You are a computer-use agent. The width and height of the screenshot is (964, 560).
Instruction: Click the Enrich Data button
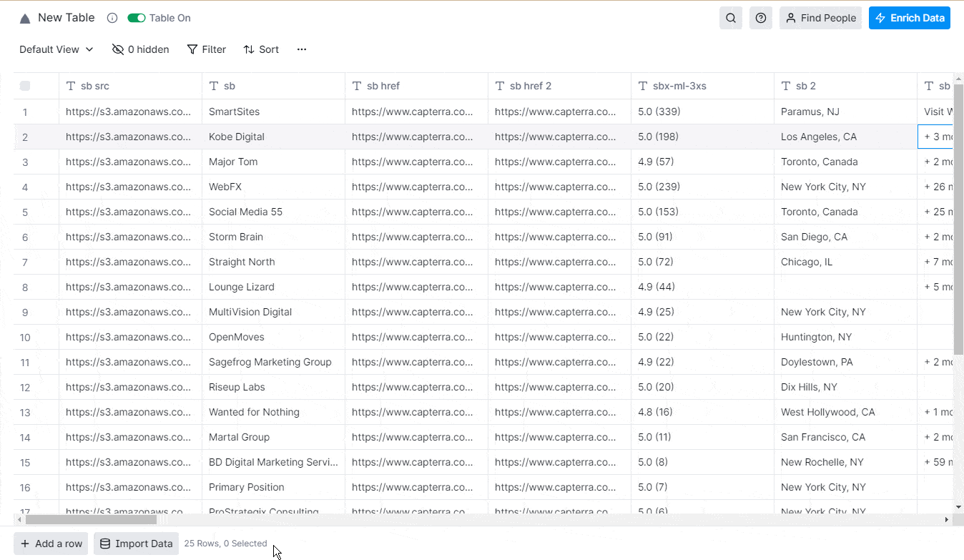point(910,18)
